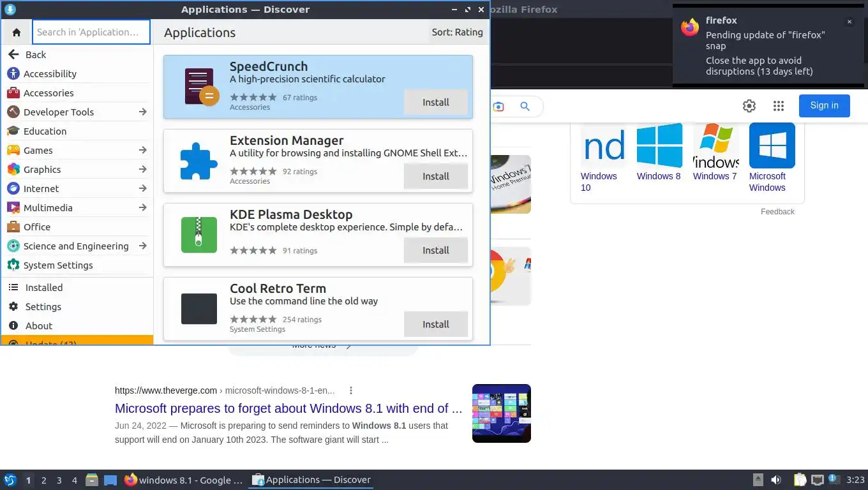Click the Google search magnifier icon
Screen dimensions: 868x490
(525, 107)
